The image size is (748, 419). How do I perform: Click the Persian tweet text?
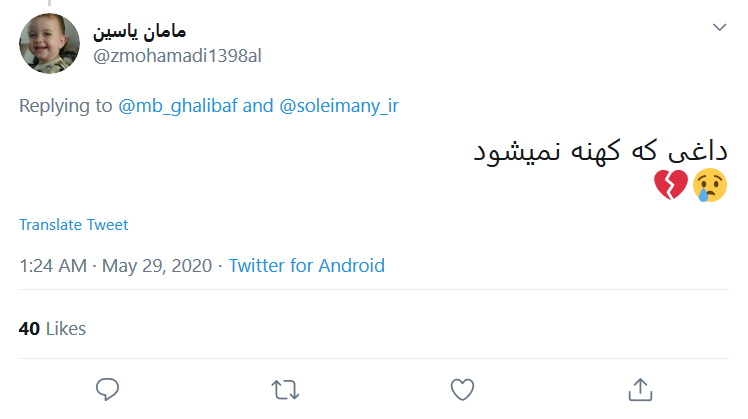[x=599, y=151]
